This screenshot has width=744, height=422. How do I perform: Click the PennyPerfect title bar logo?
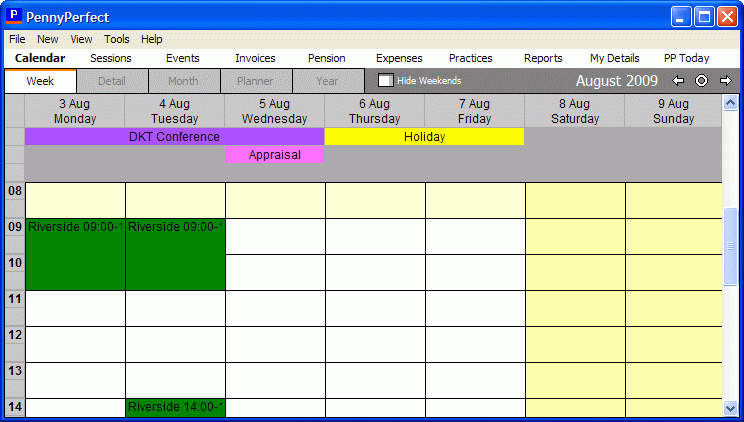(x=14, y=17)
